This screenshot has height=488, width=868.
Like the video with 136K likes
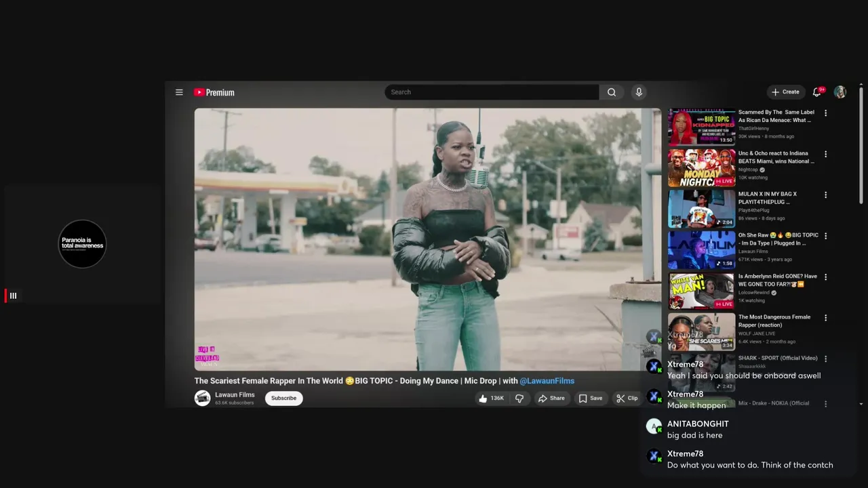[x=492, y=399]
